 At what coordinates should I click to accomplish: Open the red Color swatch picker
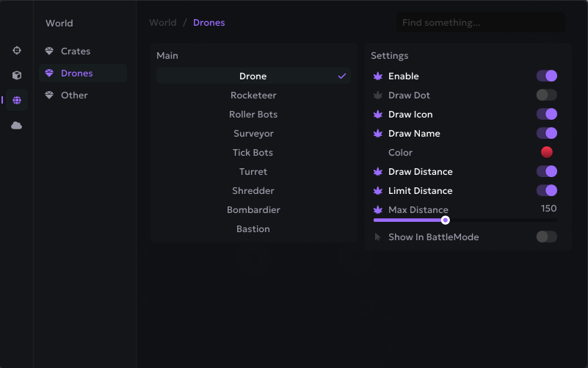point(546,152)
